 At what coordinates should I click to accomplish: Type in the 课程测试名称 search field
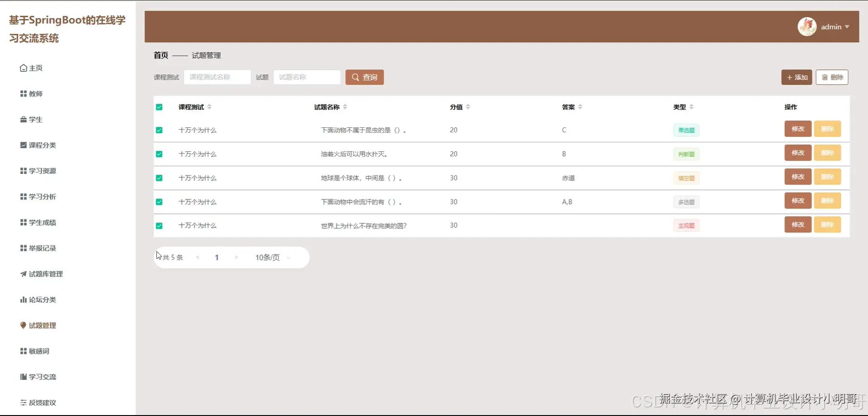coord(217,77)
